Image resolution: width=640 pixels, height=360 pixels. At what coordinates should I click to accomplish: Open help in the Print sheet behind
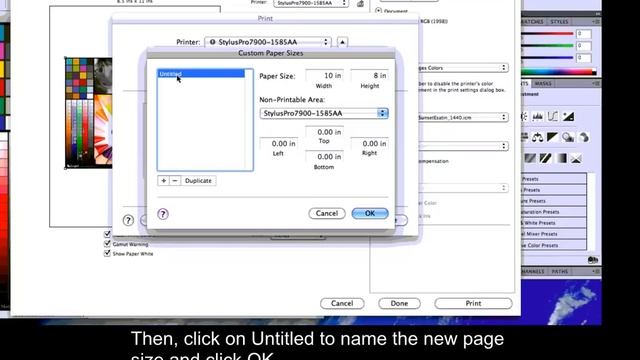pyautogui.click(x=128, y=220)
